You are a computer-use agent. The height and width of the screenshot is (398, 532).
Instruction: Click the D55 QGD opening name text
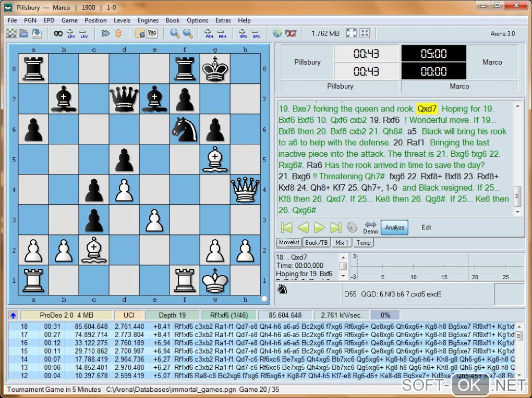[x=393, y=294]
